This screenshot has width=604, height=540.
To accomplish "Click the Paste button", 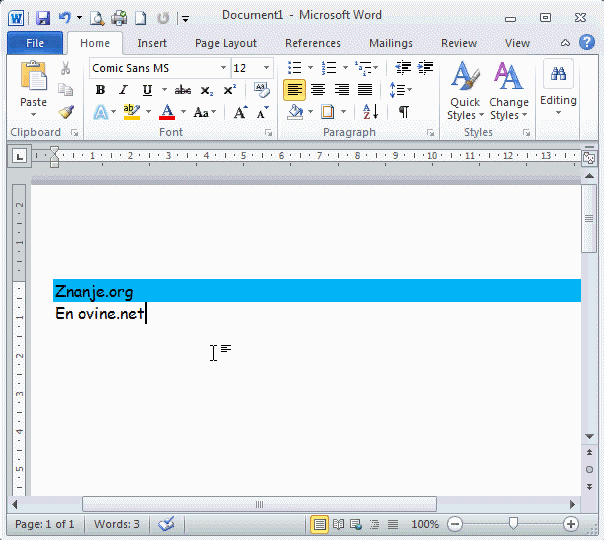I will pos(33,85).
